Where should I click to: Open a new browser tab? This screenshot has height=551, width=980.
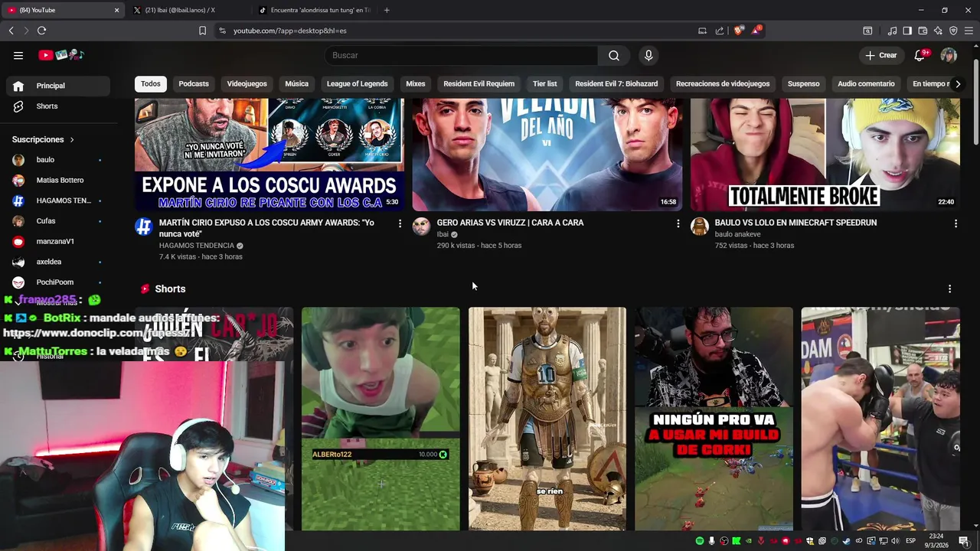387,10
